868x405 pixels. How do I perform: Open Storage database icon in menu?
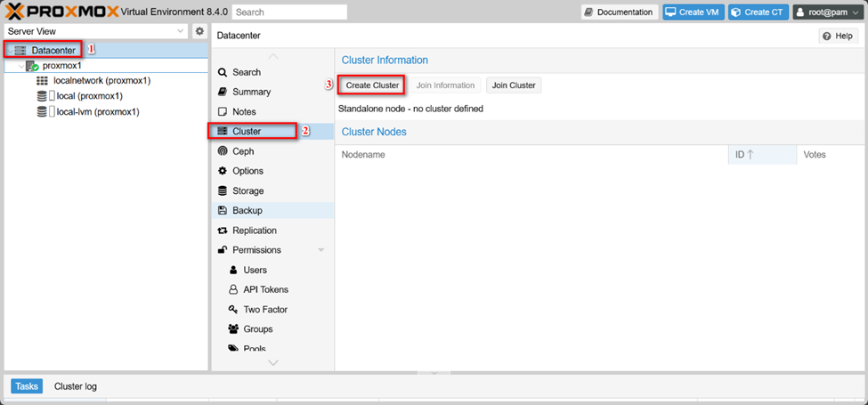coord(223,191)
